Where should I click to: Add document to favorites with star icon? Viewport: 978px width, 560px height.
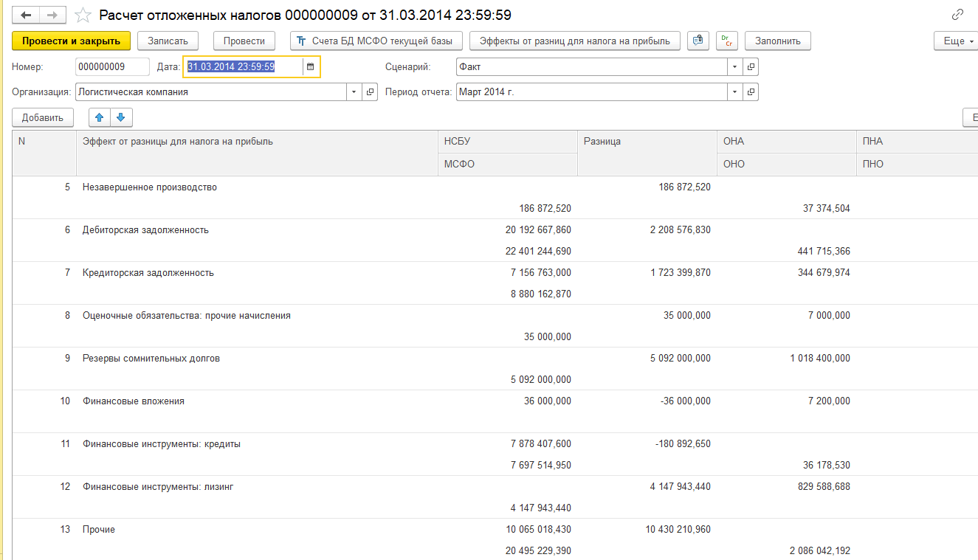(x=83, y=15)
